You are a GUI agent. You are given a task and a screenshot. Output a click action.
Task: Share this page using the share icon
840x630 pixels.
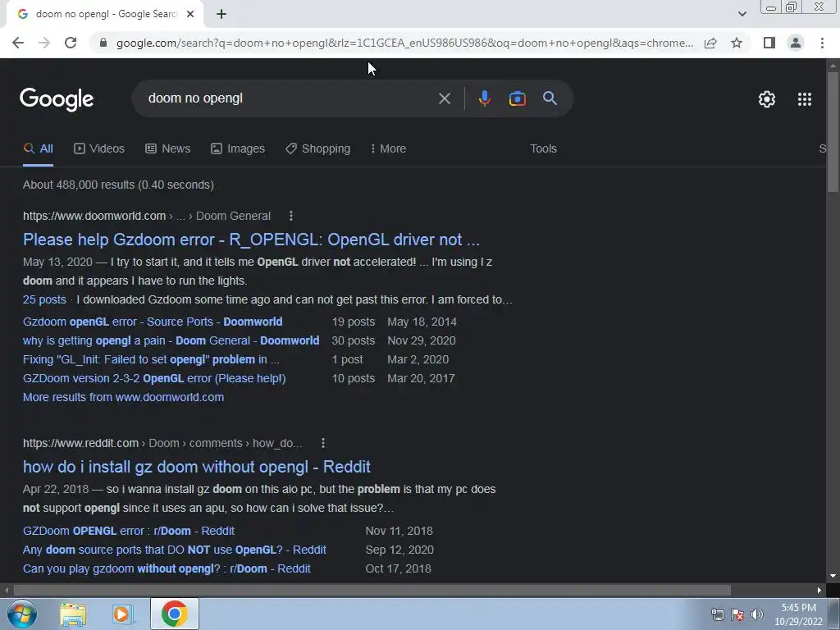click(710, 43)
